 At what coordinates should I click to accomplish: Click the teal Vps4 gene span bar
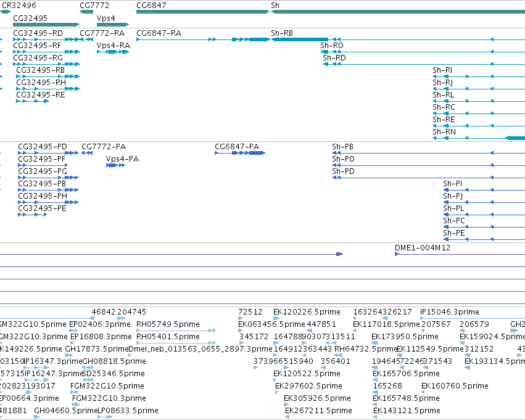[x=113, y=25]
